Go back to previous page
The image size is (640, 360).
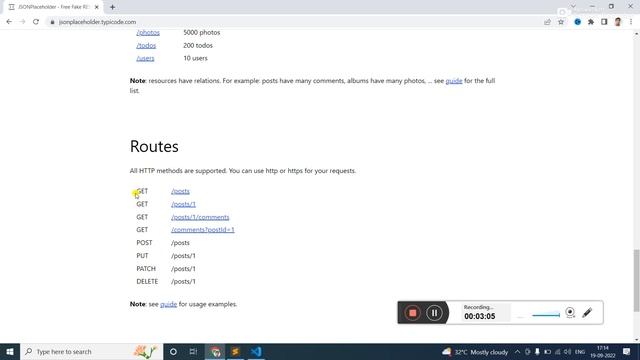pyautogui.click(x=9, y=22)
